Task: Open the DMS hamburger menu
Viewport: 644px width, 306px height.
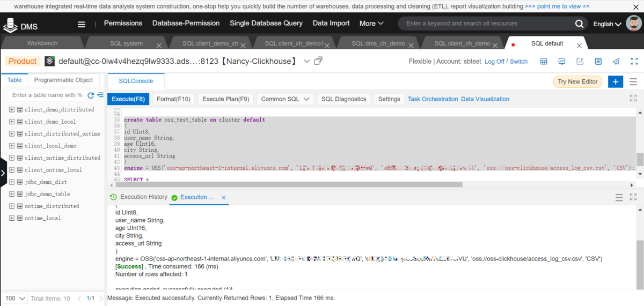Action: (82, 24)
